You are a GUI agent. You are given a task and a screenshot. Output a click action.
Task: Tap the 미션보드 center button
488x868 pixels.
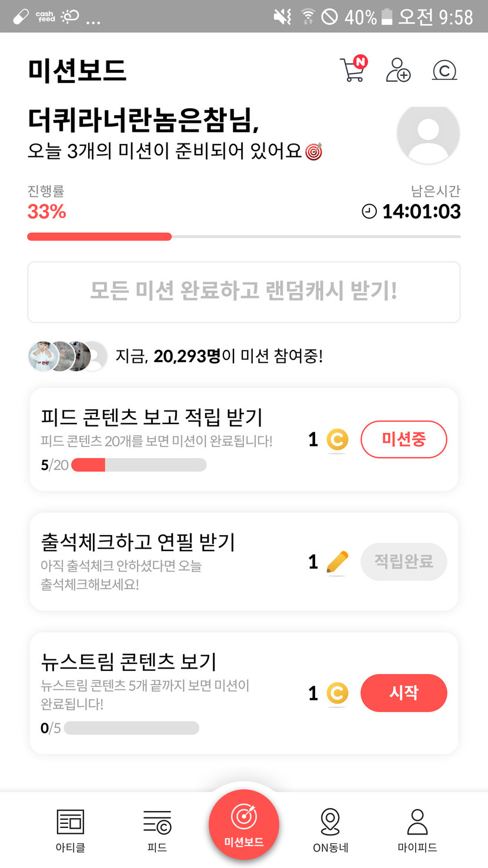[243, 824]
